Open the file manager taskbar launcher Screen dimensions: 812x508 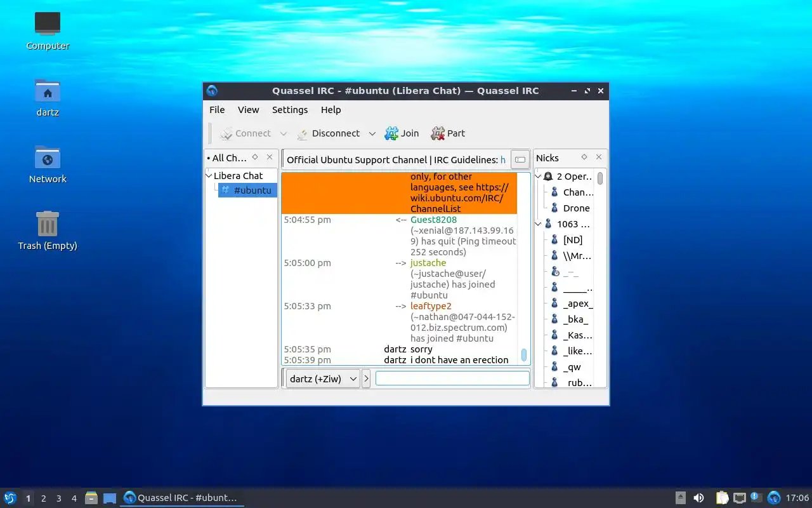tap(91, 498)
